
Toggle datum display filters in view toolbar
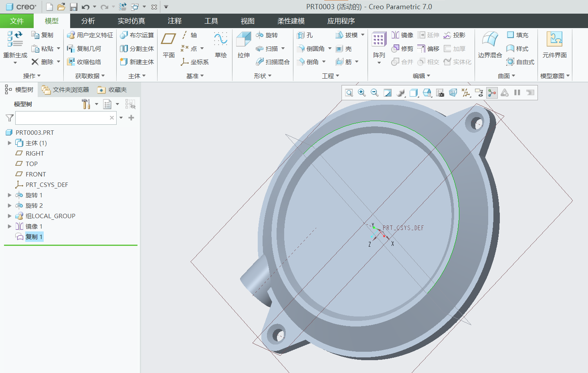click(x=466, y=93)
